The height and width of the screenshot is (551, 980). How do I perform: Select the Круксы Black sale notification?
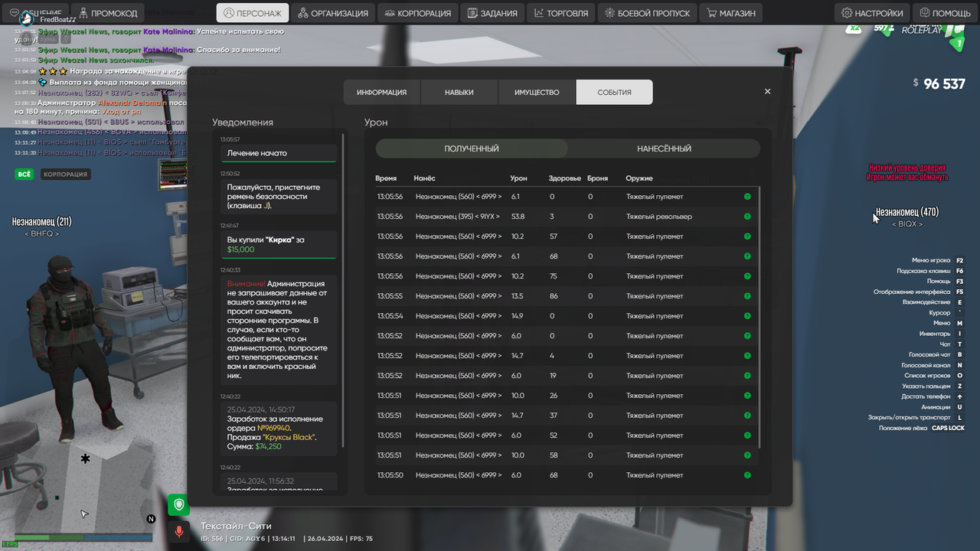[x=279, y=428]
